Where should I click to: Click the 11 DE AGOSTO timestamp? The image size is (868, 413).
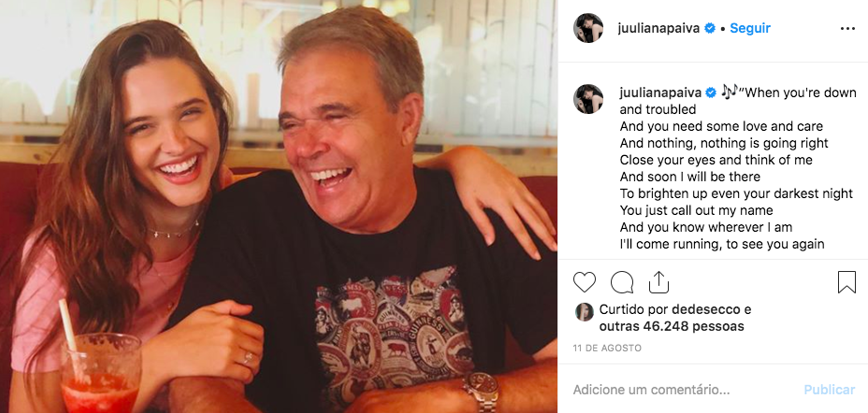(607, 349)
